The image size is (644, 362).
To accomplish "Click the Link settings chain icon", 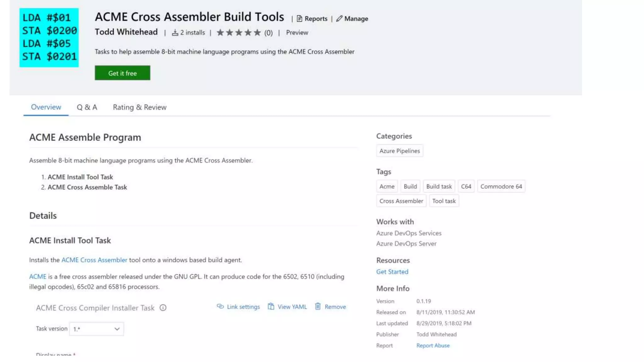I will tap(220, 306).
